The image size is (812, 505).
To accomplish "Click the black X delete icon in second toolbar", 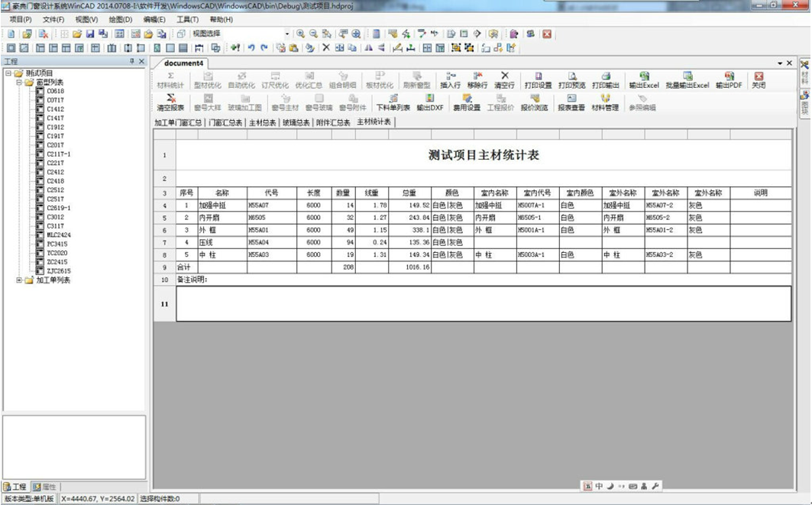I will 325,47.
